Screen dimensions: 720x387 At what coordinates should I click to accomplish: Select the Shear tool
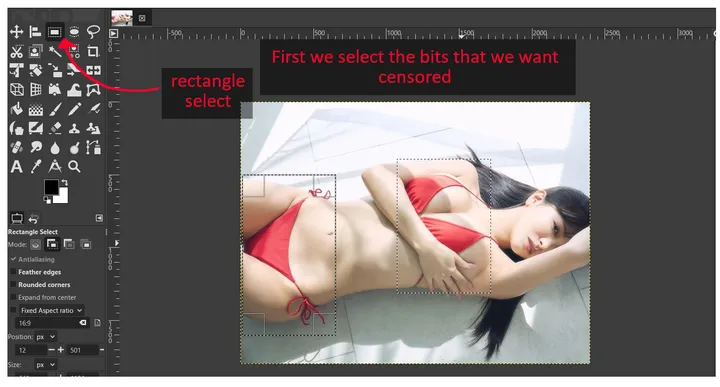[74, 70]
